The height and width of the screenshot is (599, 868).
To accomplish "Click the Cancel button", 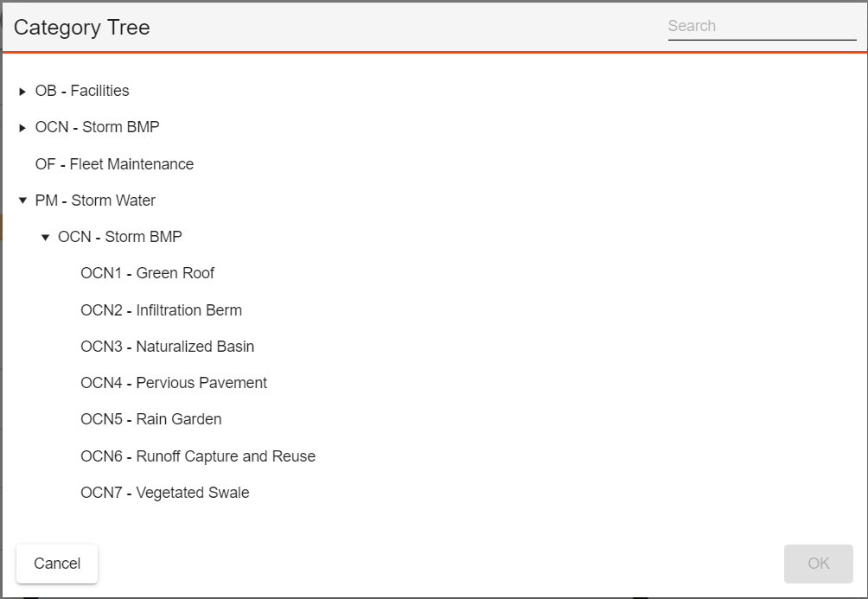I will [x=57, y=564].
